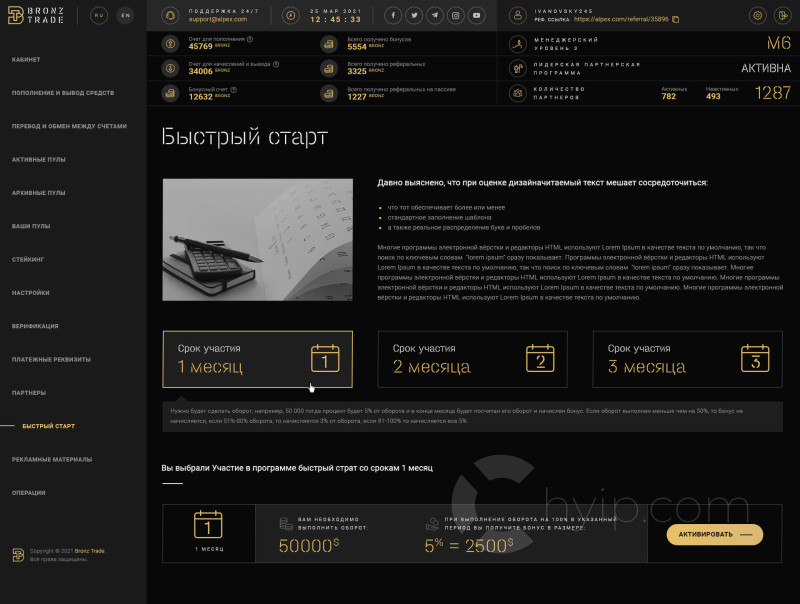Click the total referral earnings icon
Screen dimensions: 800x604
coord(329,68)
